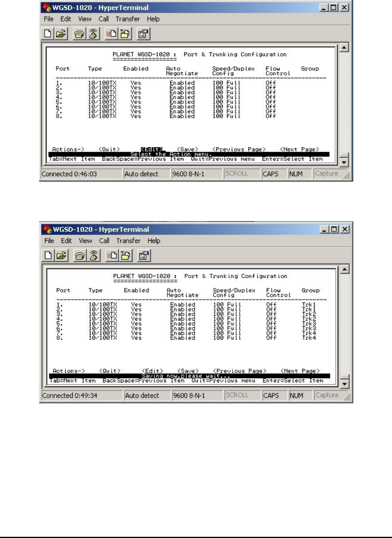Viewport: 392px width, 538px height.
Task: Click <Save> action in window connected 0:49:34
Action: (188, 371)
